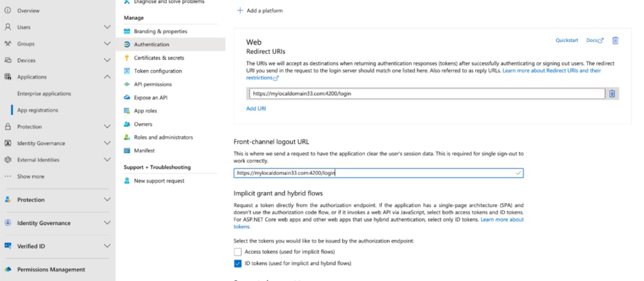Click the Token configuration icon
Image resolution: width=644 pixels, height=281 pixels.
click(127, 71)
